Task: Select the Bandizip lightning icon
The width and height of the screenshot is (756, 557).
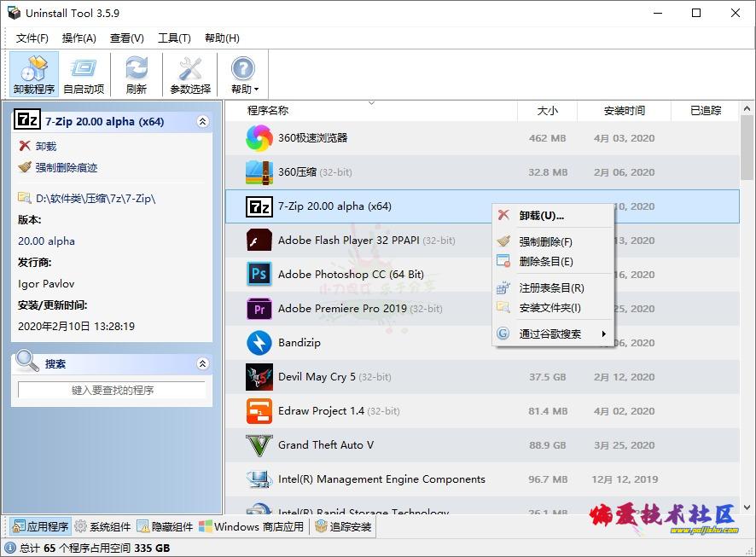Action: tap(259, 343)
